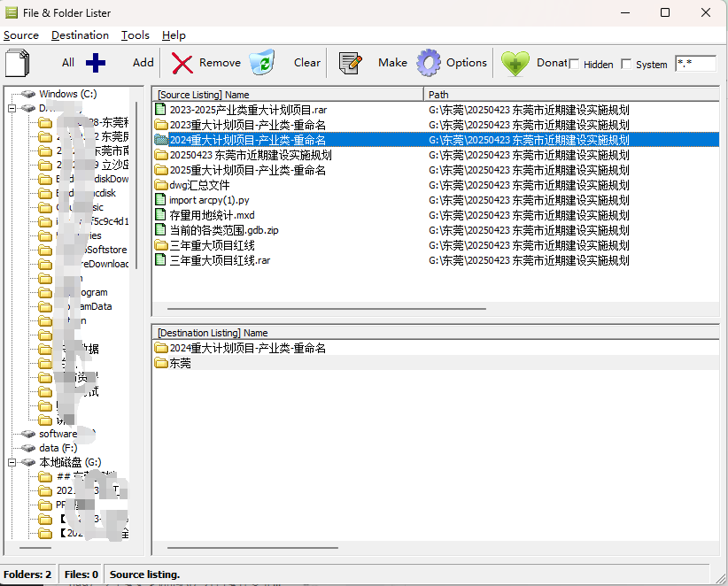Click the All button label

[68, 63]
